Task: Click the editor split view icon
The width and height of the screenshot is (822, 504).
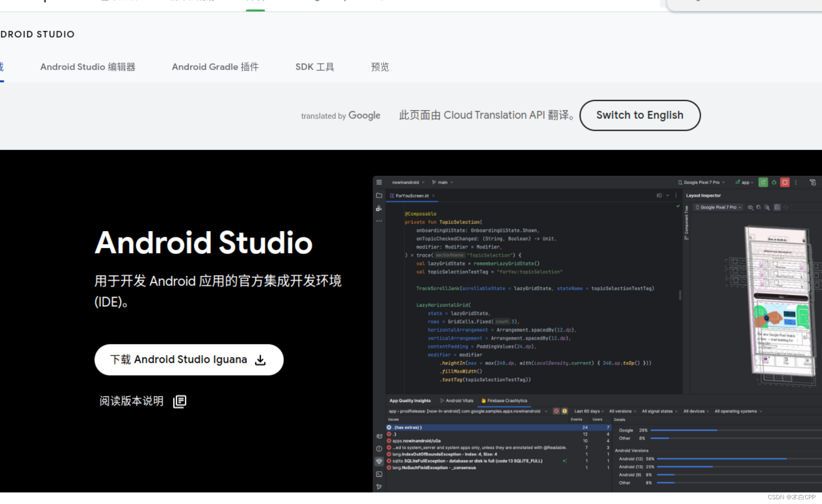Action: (x=659, y=196)
